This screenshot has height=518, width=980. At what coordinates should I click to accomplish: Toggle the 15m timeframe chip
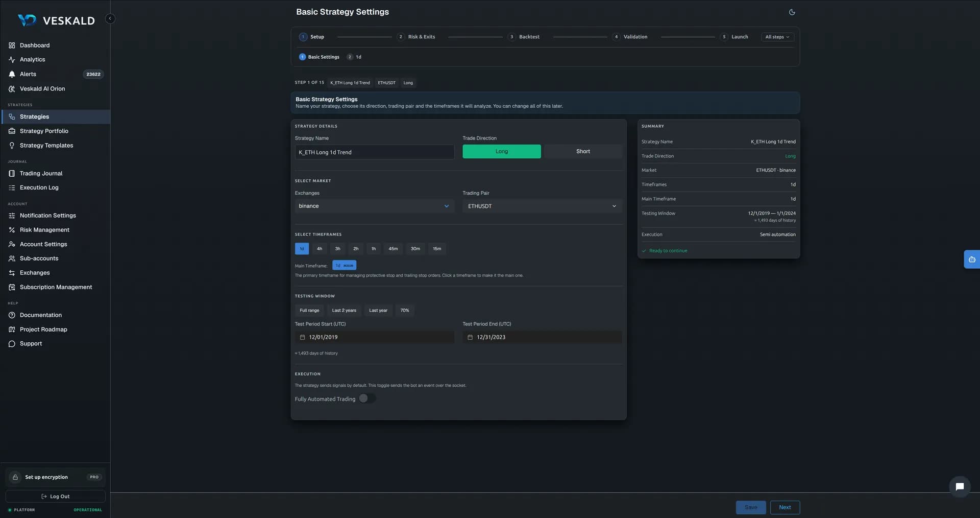(437, 249)
